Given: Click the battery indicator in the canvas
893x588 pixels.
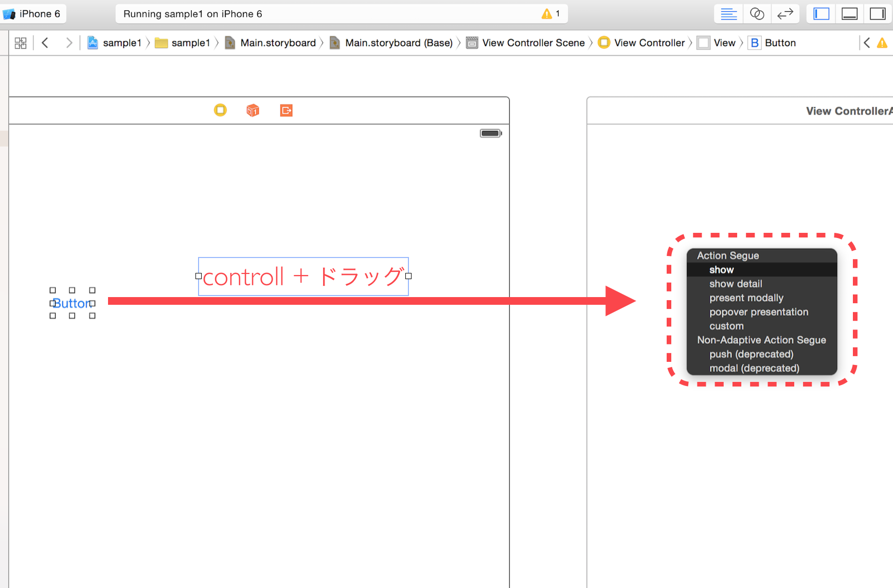Looking at the screenshot, I should click(x=490, y=133).
